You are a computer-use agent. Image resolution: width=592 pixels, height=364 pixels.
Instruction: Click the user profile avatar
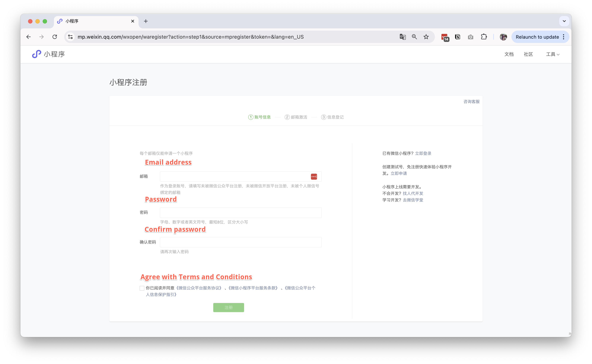(503, 37)
